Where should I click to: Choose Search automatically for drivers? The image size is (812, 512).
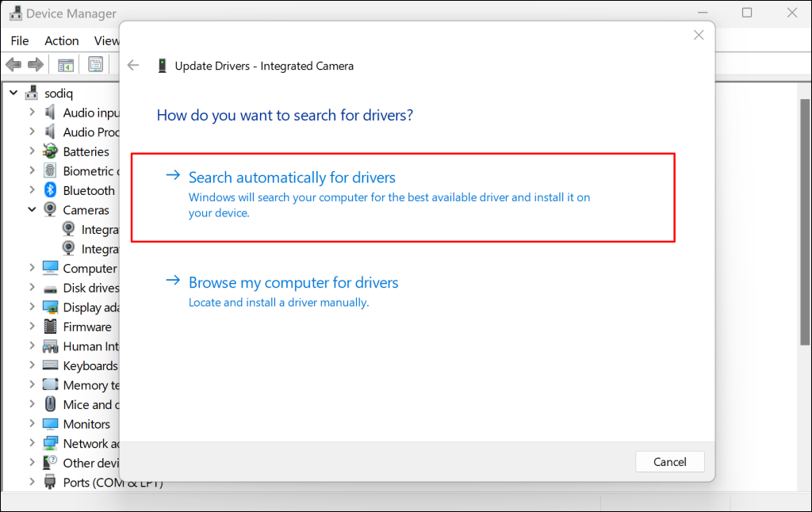(292, 178)
